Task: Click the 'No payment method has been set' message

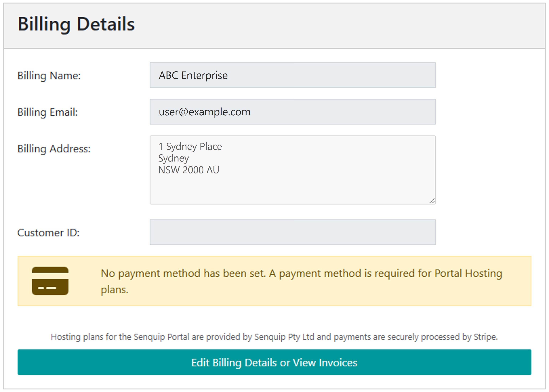Action: point(301,273)
